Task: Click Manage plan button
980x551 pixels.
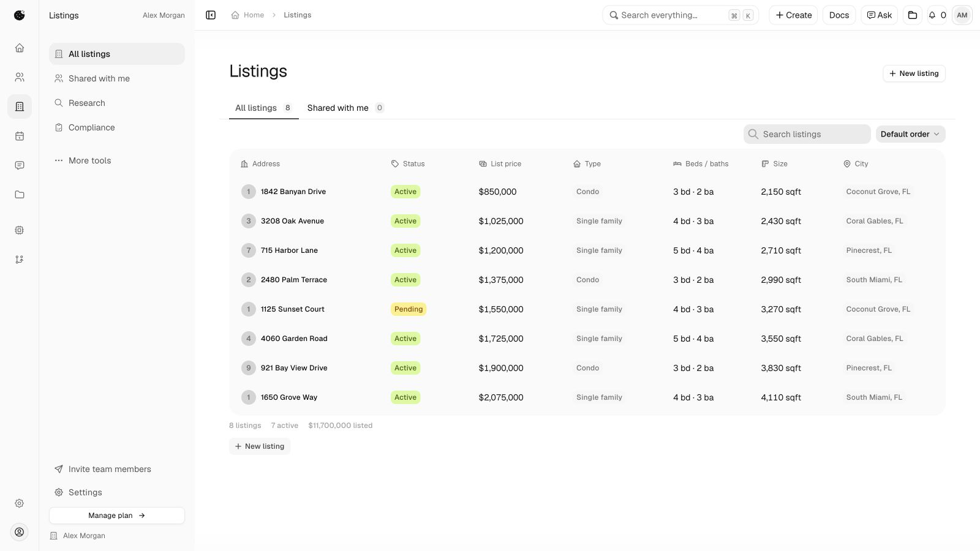Action: click(116, 515)
